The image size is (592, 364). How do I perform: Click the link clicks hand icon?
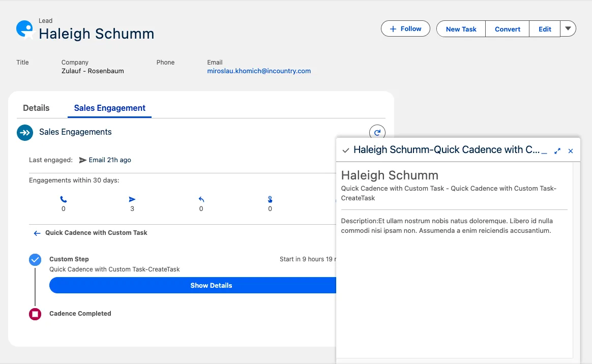click(270, 200)
